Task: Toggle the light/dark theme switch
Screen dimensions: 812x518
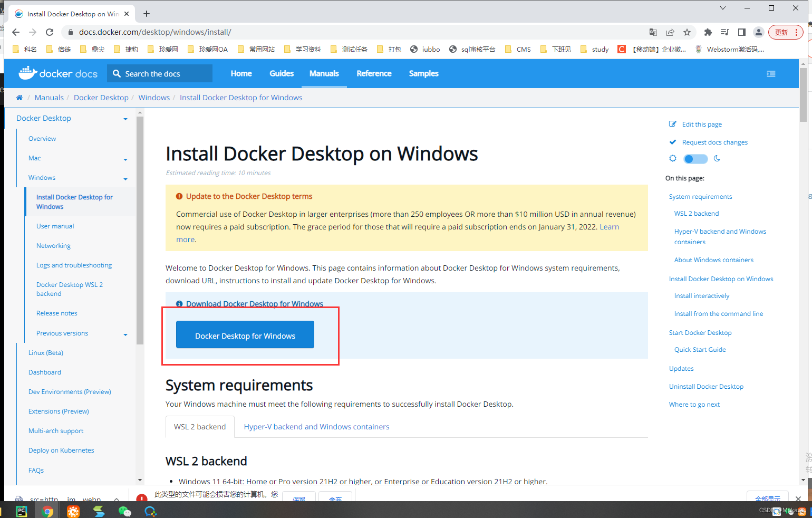Action: point(695,159)
